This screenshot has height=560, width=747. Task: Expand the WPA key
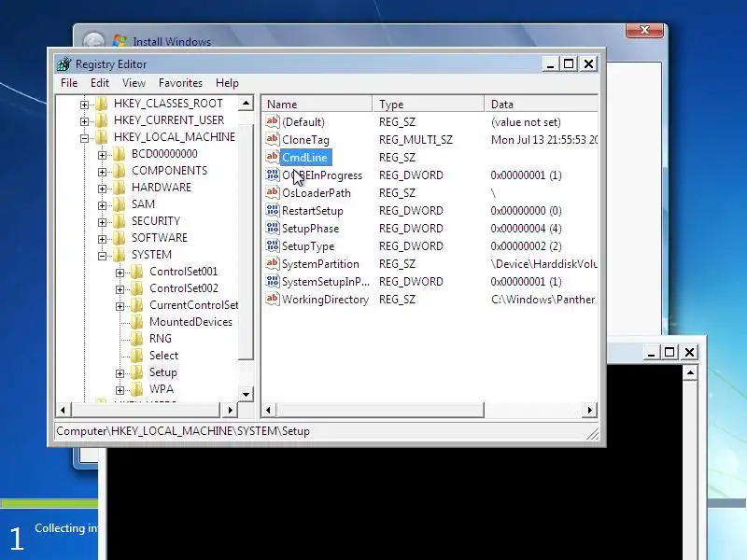coord(120,390)
